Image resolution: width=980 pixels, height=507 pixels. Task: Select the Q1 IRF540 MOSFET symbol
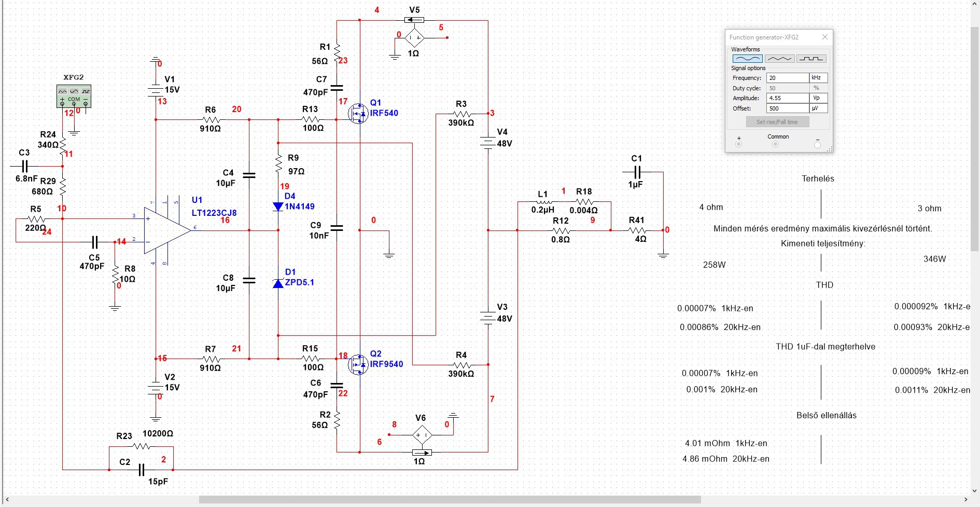coord(358,113)
